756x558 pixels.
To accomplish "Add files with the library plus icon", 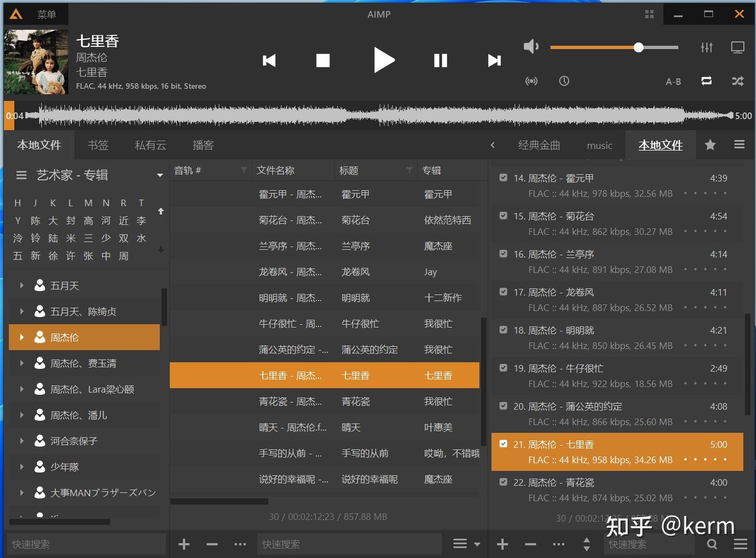I will [184, 544].
